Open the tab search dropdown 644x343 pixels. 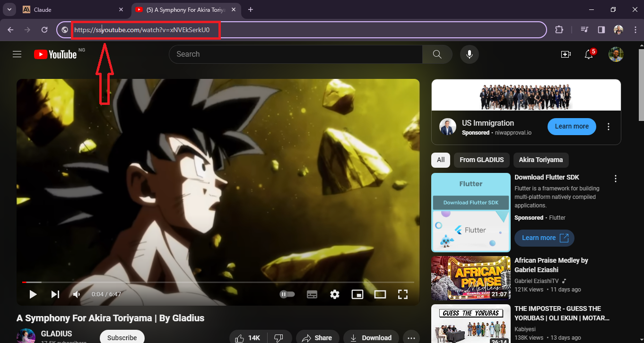coord(9,9)
